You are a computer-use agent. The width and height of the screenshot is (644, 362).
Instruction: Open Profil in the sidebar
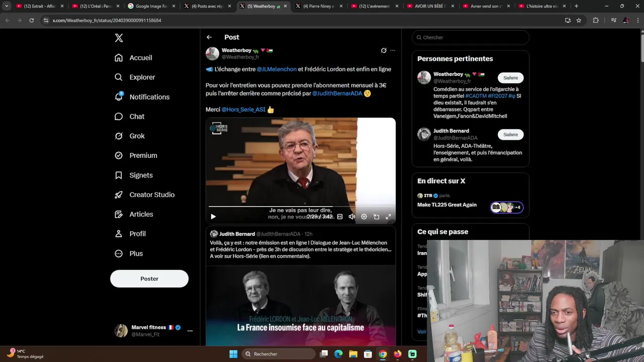[x=130, y=234]
